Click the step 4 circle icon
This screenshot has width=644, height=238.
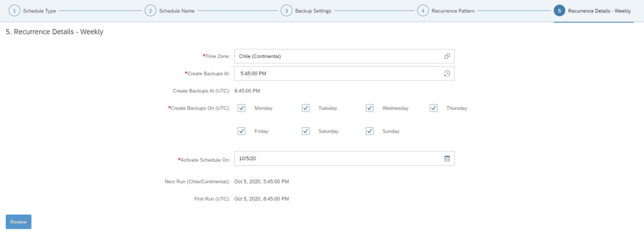[x=423, y=11]
